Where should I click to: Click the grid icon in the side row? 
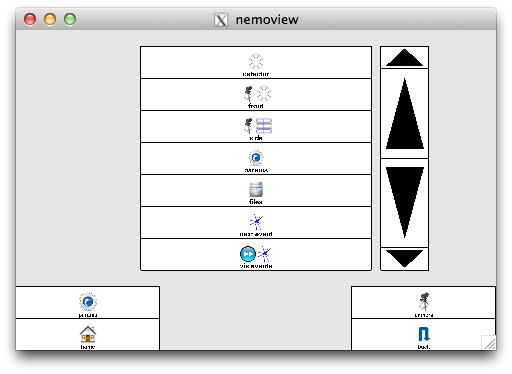click(264, 126)
